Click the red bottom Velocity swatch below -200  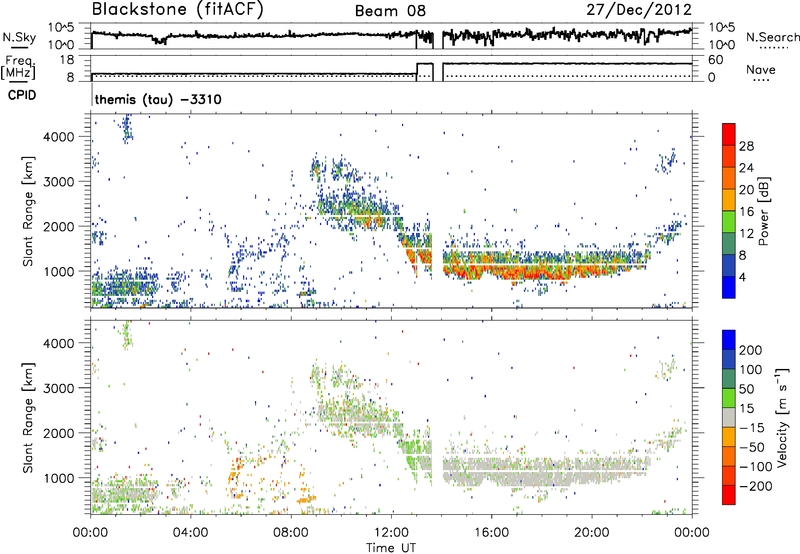(729, 495)
